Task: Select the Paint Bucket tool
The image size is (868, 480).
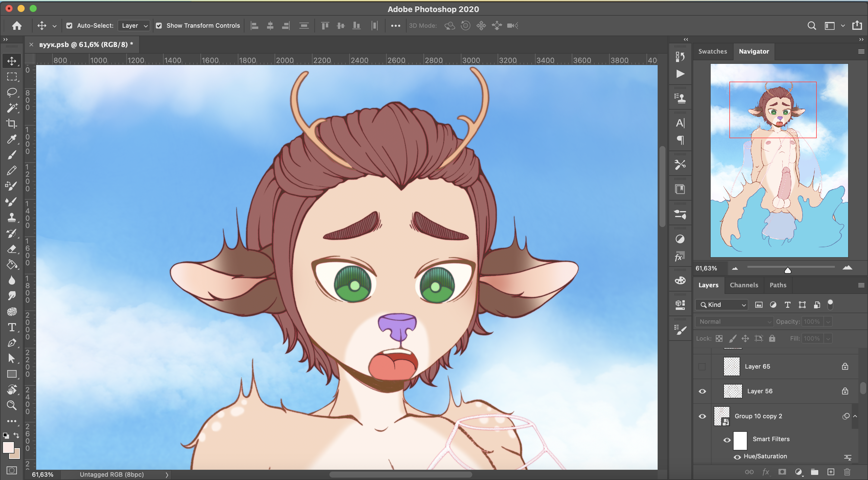Action: coord(12,265)
